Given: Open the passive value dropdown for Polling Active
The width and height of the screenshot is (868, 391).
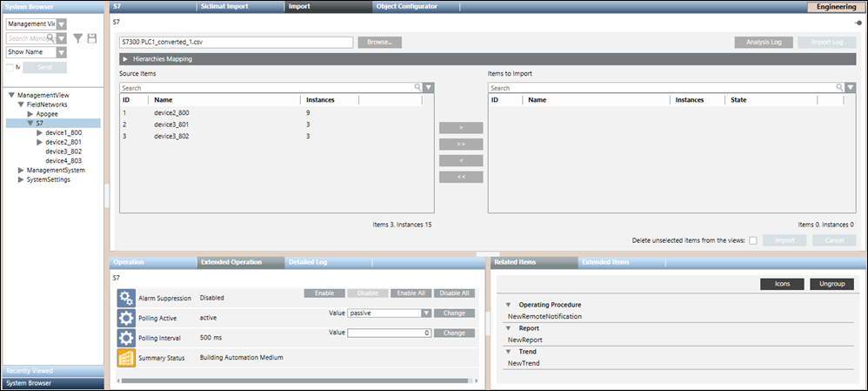Looking at the screenshot, I should [426, 313].
